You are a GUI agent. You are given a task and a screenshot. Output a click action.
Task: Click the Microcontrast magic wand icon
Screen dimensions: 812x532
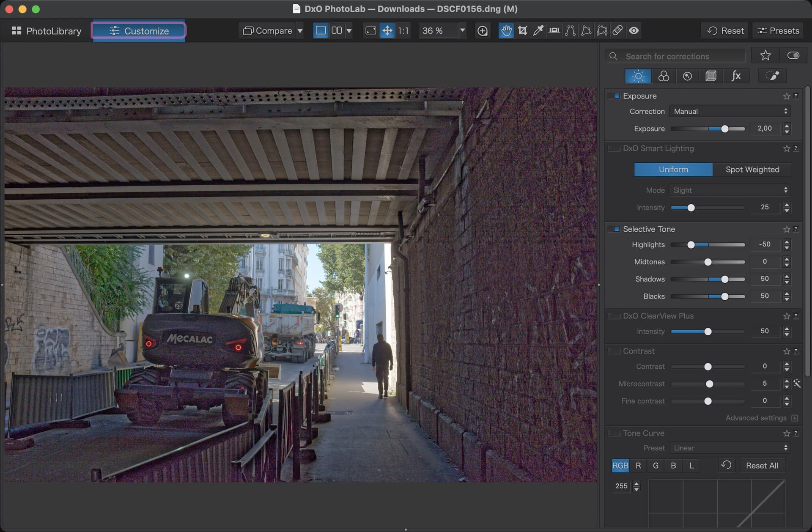click(797, 384)
